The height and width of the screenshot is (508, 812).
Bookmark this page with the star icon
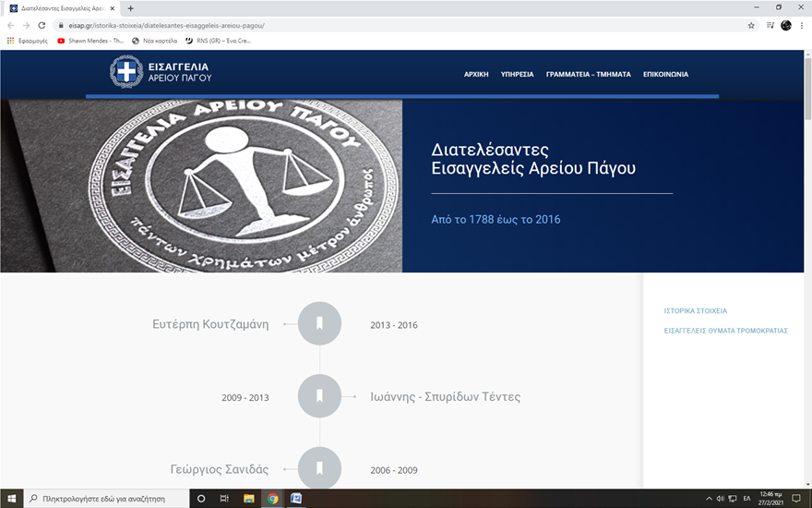751,26
